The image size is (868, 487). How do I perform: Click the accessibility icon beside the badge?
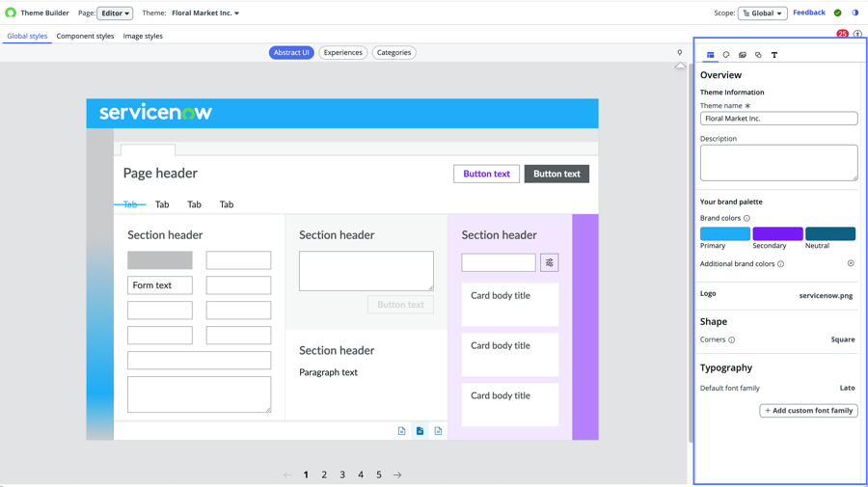click(x=857, y=34)
